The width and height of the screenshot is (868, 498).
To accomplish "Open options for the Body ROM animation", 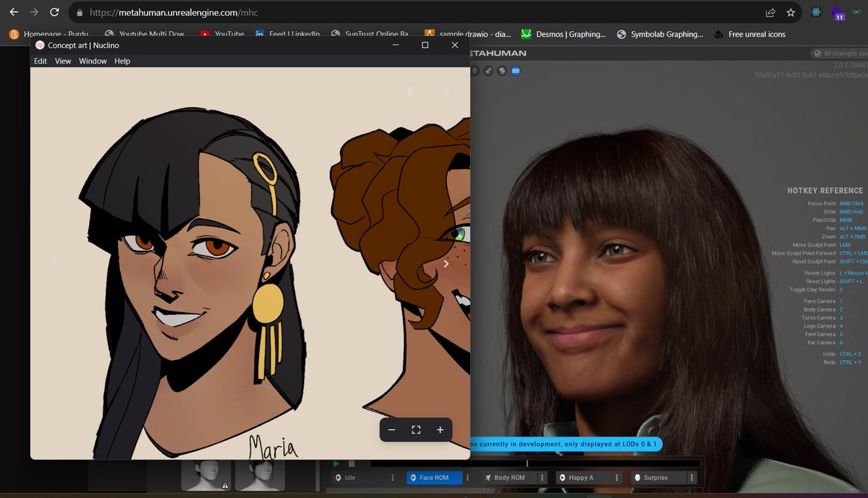I will click(542, 478).
